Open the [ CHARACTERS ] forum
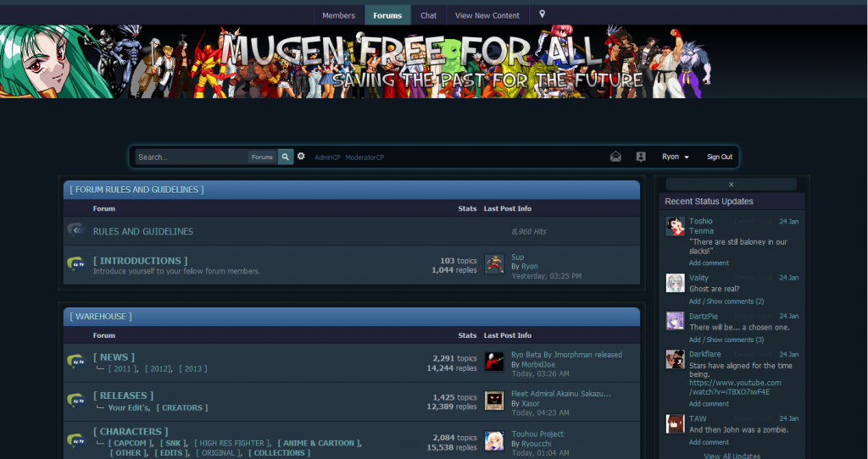Image resolution: width=868 pixels, height=459 pixels. coord(131,431)
